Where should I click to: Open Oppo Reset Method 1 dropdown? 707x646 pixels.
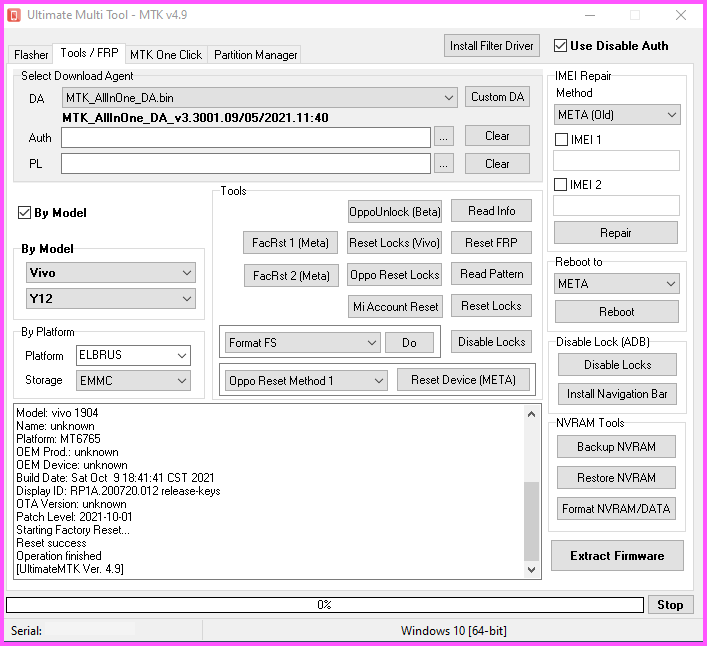point(306,380)
